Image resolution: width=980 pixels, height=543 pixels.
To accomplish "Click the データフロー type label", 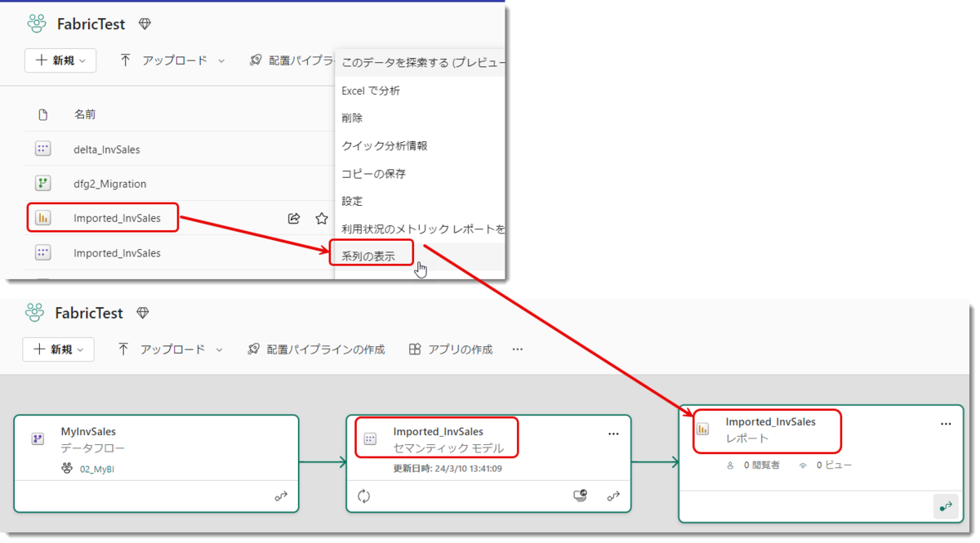I will [x=93, y=448].
